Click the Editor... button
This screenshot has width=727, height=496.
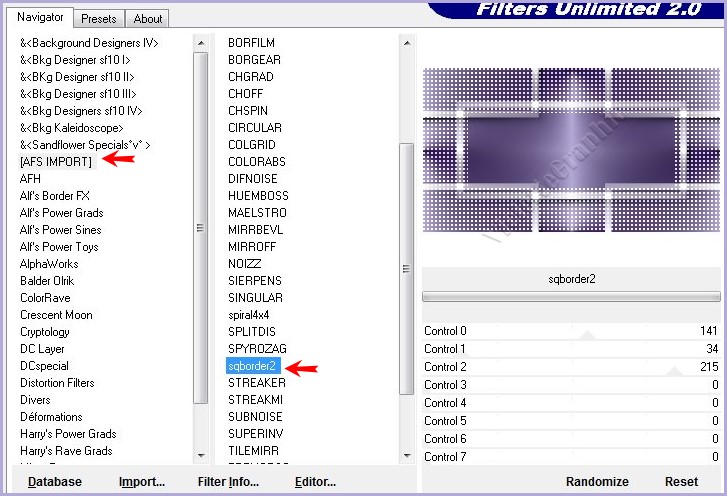315,482
